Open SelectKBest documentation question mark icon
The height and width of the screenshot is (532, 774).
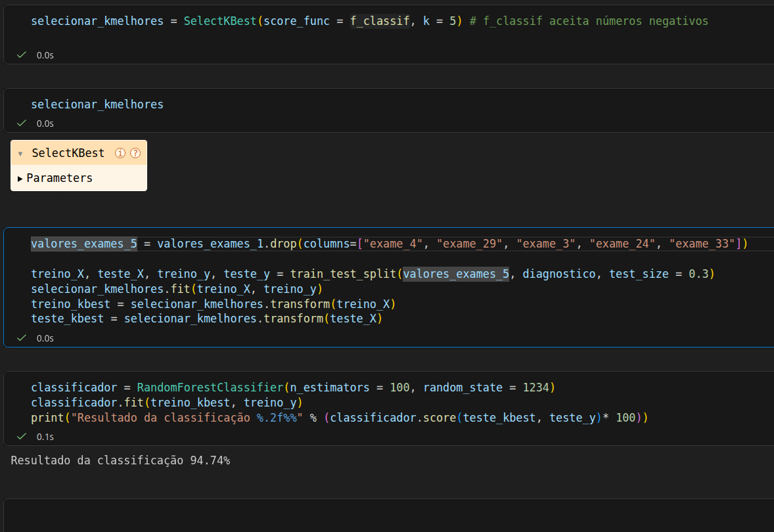[x=135, y=153]
